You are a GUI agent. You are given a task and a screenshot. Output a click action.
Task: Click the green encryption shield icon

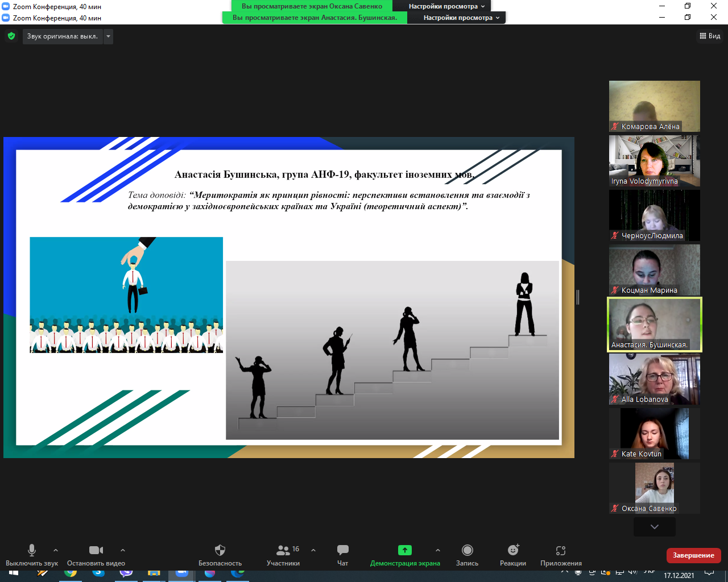[x=11, y=36]
